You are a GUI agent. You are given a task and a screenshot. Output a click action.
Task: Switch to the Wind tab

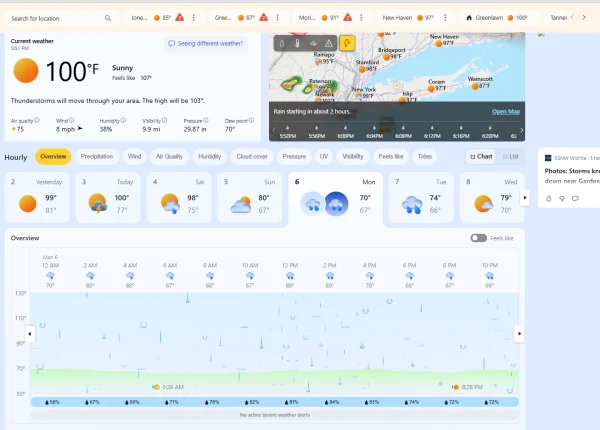134,156
